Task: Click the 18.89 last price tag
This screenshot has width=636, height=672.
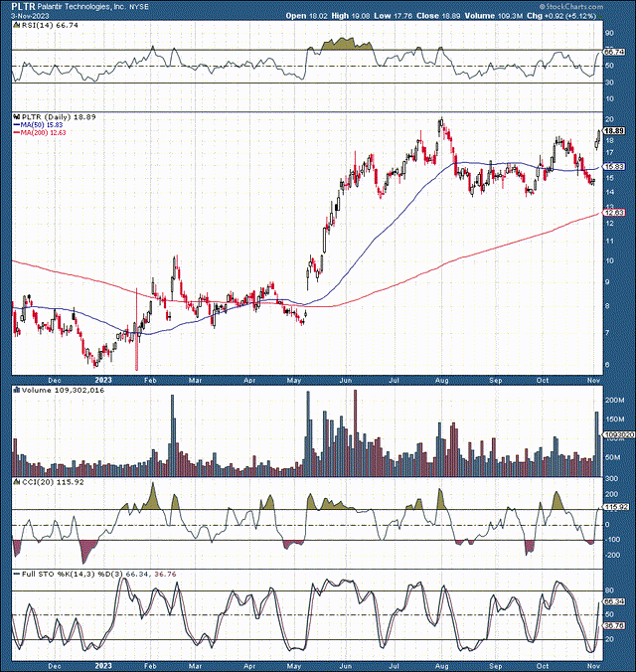Action: [614, 131]
